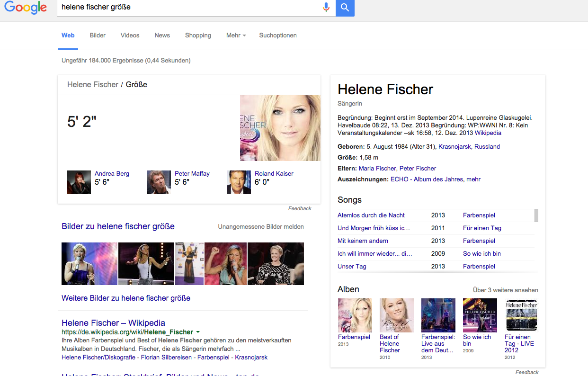Click Andrea Berg's portrait thumbnail

79,182
